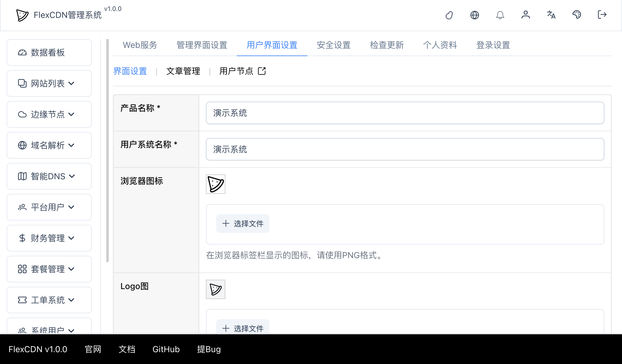Screen dimensions: 622x364
Task: Click the globe icon in the header
Action: click(x=475, y=15)
